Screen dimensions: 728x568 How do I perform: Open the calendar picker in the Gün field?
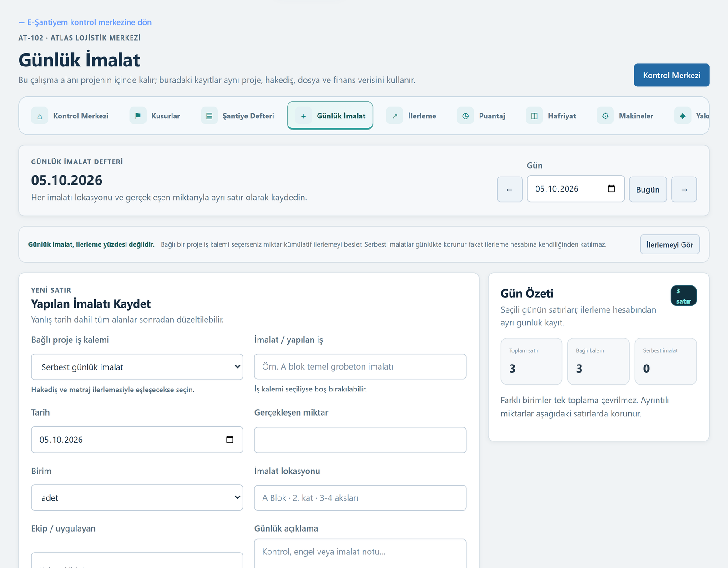(612, 188)
